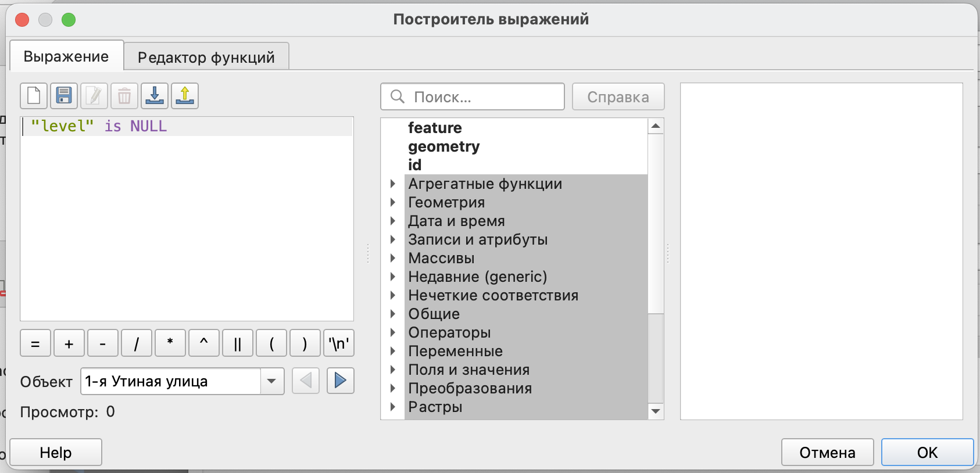Go to previous feature with left arrow

[x=306, y=381]
